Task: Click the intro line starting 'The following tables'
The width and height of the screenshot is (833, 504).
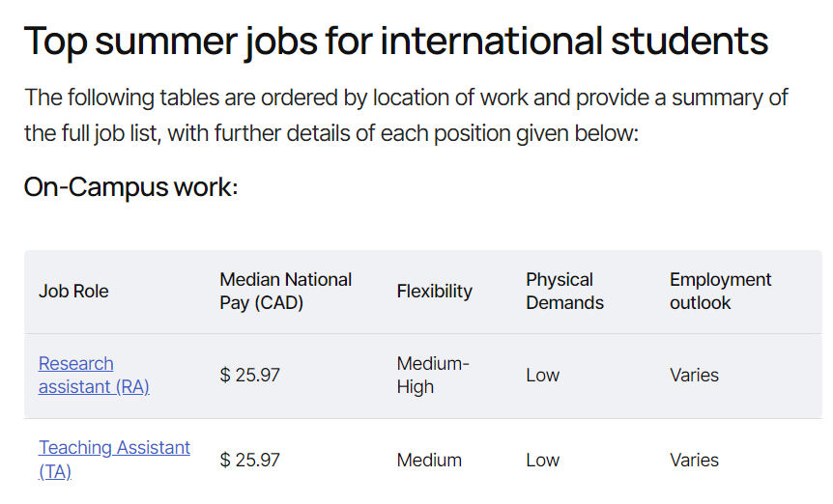Action: click(407, 98)
